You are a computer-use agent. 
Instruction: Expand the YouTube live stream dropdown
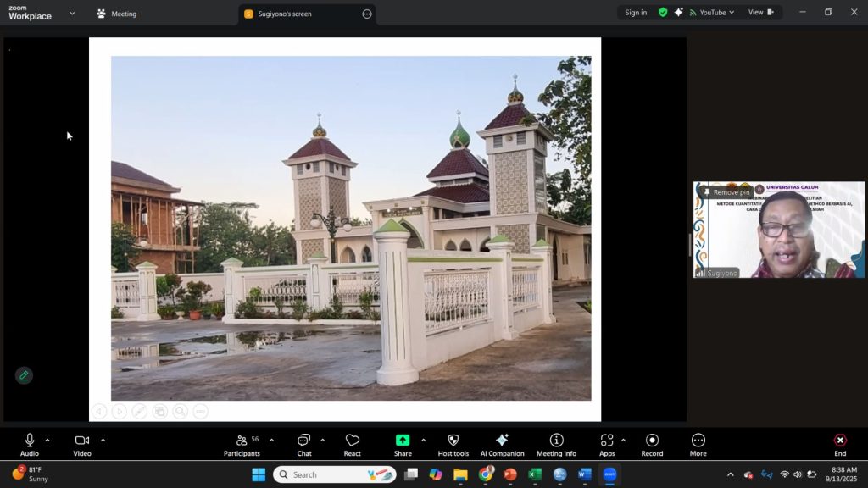[730, 13]
